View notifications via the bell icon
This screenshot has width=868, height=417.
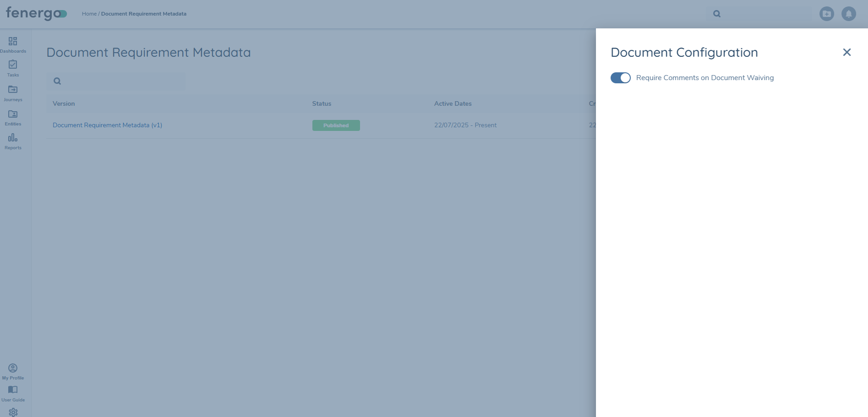click(x=848, y=14)
